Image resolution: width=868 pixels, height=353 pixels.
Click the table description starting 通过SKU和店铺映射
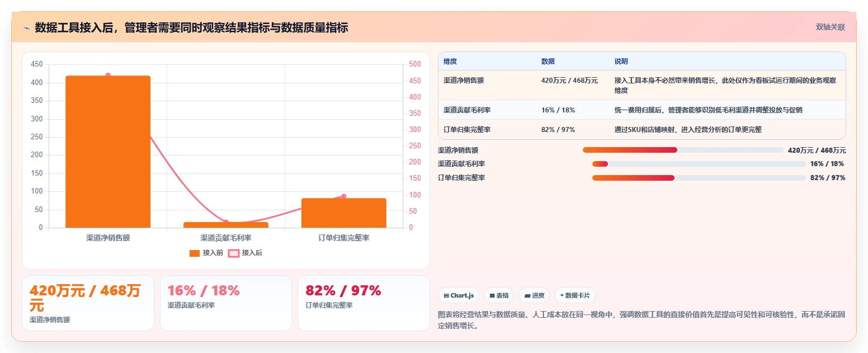point(688,130)
